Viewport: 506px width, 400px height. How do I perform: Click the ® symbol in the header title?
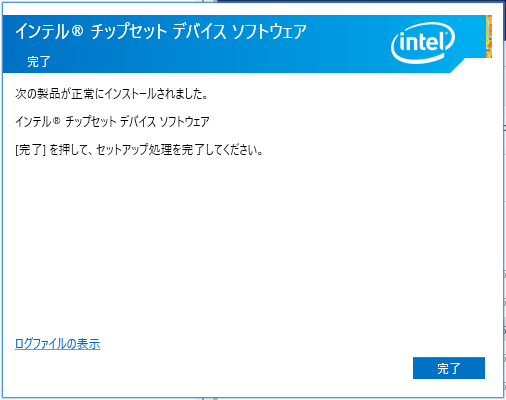coord(77,31)
